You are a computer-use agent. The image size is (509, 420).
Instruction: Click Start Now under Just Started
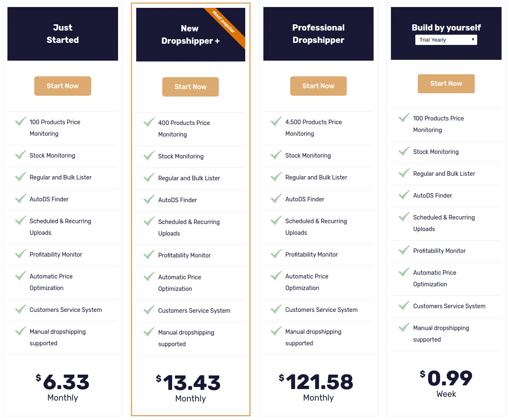63,86
